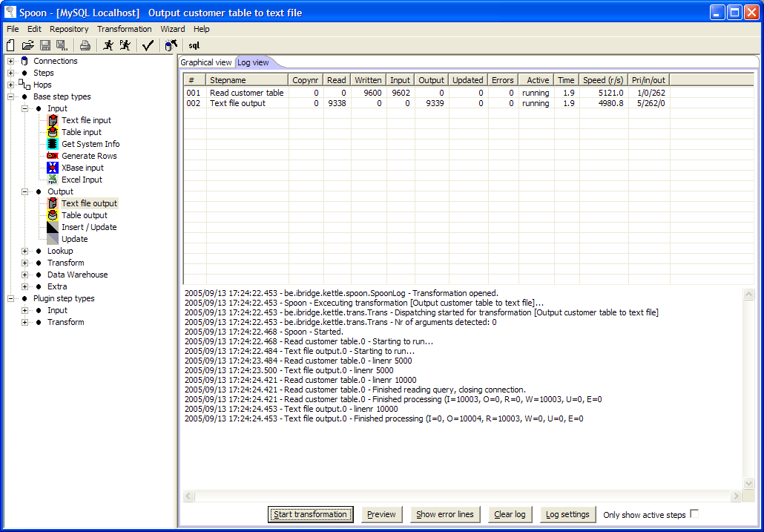Expand the Connections tree node

pyautogui.click(x=10, y=61)
